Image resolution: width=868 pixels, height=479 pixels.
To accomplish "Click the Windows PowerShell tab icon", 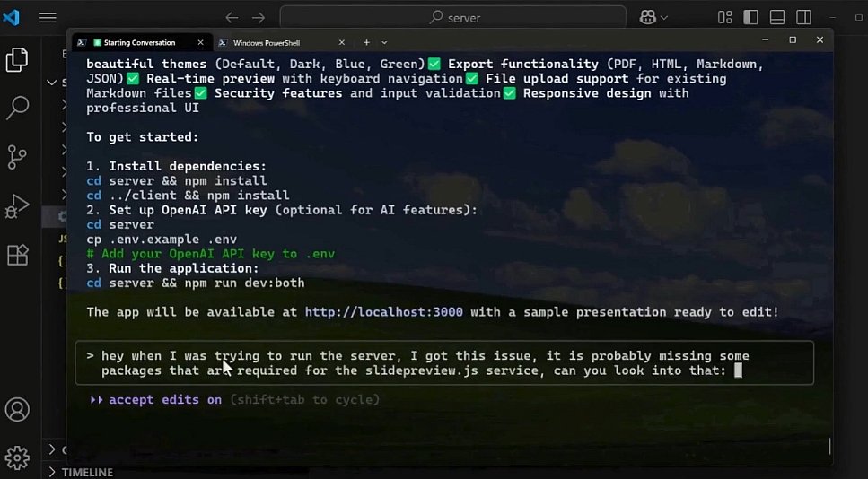I will click(223, 42).
